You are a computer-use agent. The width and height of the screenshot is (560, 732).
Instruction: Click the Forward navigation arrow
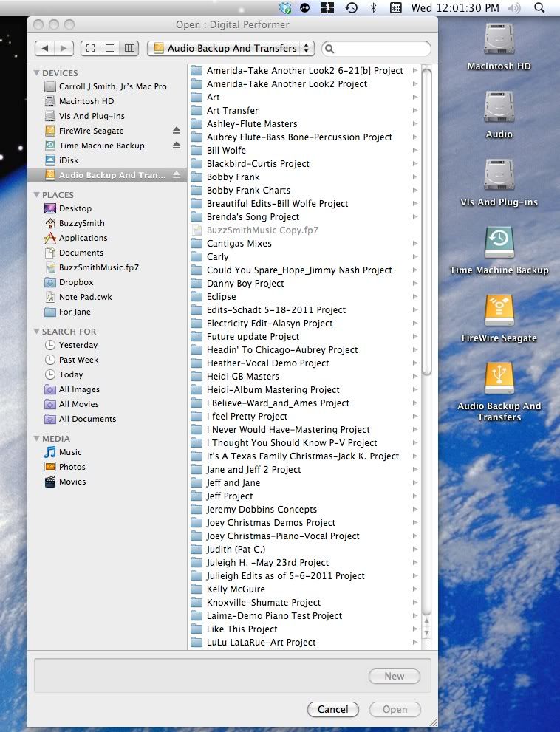click(64, 48)
